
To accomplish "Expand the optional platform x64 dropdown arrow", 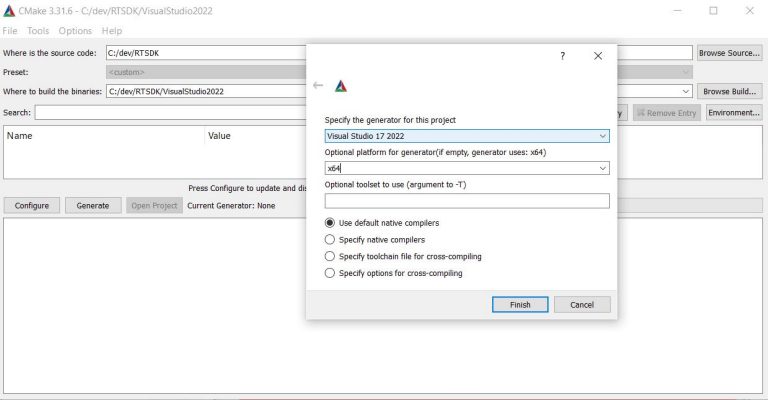I will [603, 168].
